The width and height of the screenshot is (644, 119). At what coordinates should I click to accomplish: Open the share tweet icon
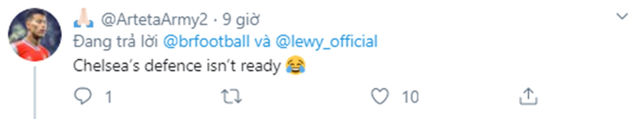pyautogui.click(x=528, y=97)
